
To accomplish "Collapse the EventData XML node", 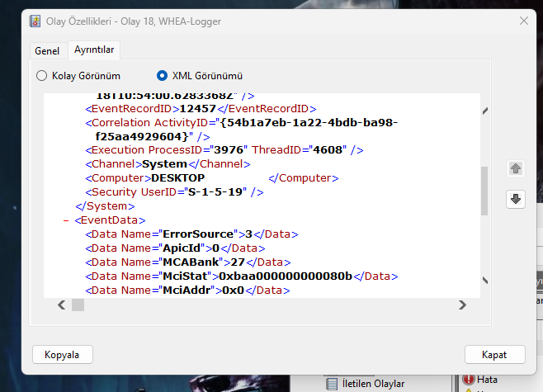I will (66, 220).
